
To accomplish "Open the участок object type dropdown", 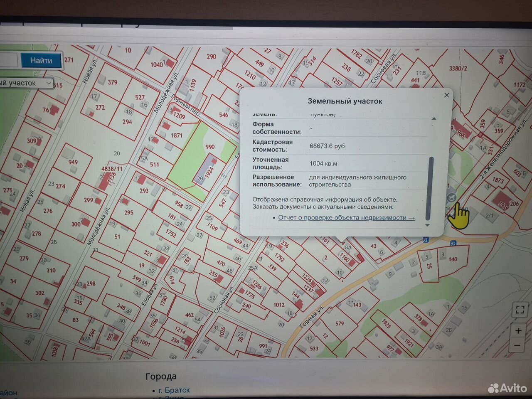I will 26,83.
